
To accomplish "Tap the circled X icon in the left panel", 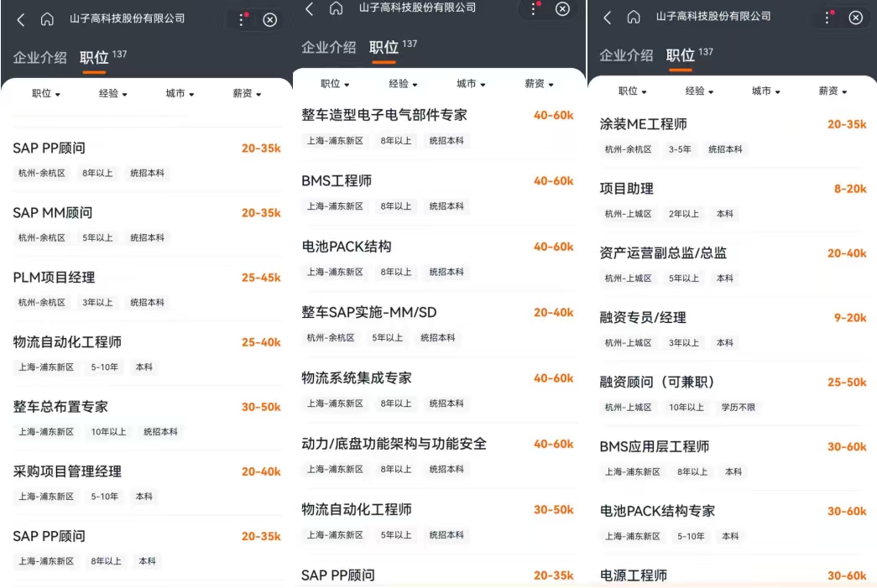I will click(269, 20).
